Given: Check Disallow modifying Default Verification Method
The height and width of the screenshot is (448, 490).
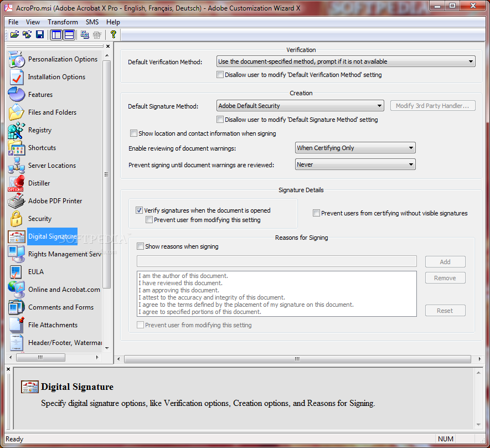Looking at the screenshot, I should tap(220, 75).
